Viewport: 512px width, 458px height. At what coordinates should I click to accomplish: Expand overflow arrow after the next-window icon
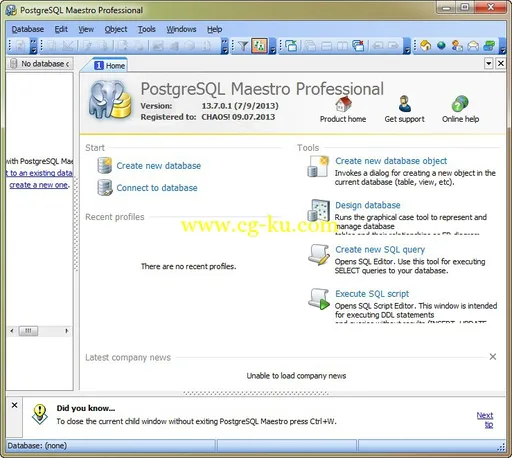pos(407,46)
